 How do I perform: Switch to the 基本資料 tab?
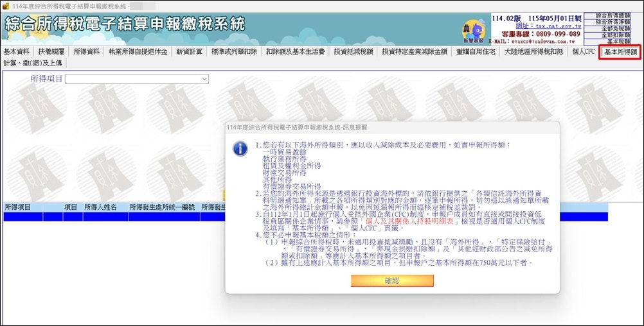click(17, 52)
